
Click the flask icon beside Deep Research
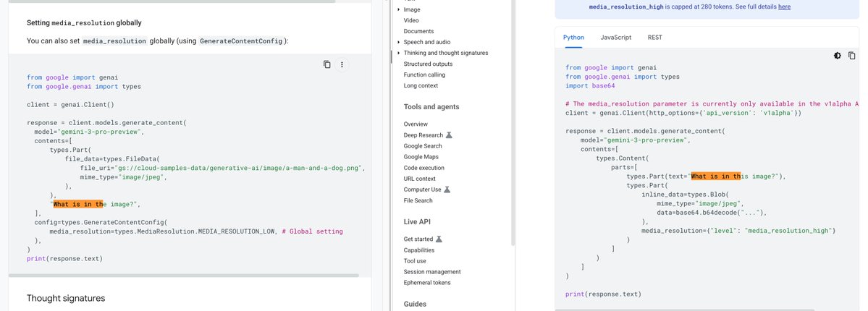[x=449, y=135]
